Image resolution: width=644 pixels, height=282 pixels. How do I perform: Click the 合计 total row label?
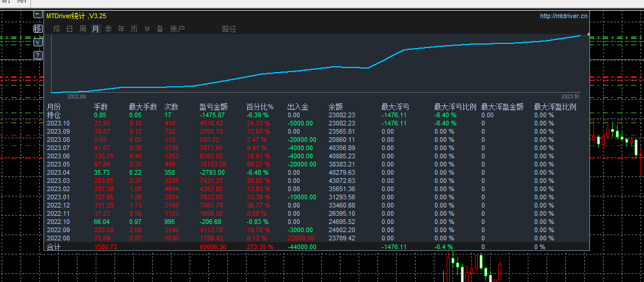pos(54,247)
